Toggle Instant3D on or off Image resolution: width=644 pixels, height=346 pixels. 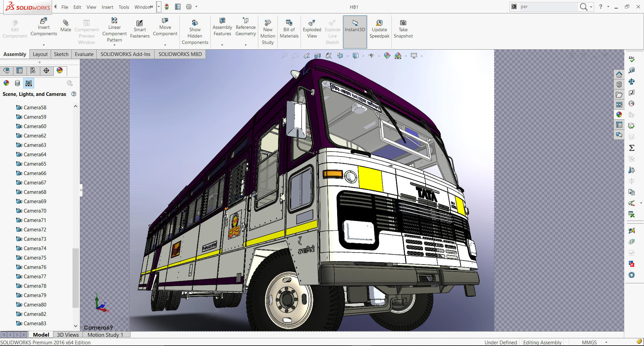pyautogui.click(x=355, y=32)
